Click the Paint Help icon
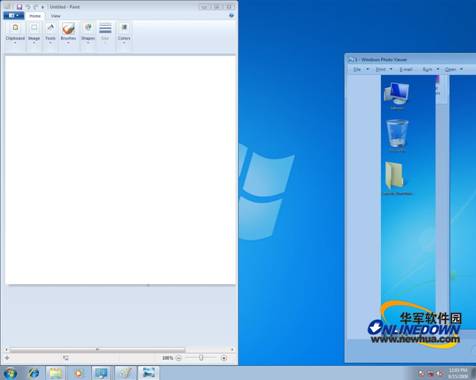The image size is (476, 380). point(231,16)
